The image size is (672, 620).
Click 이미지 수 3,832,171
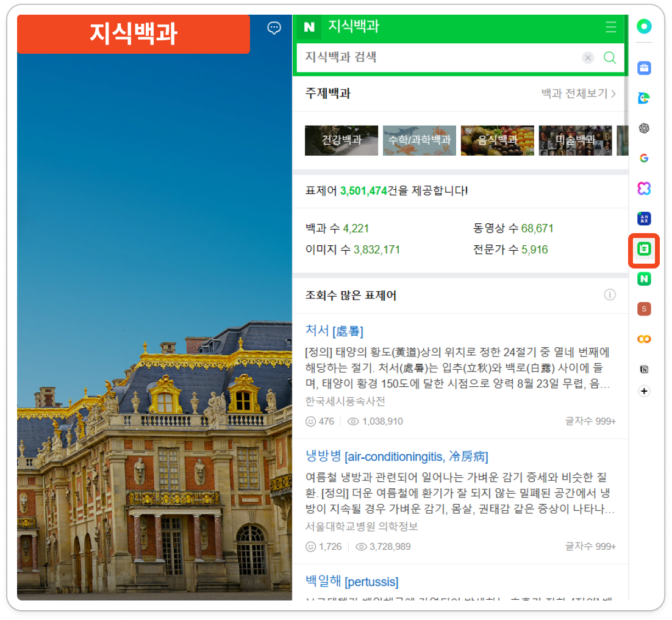352,250
